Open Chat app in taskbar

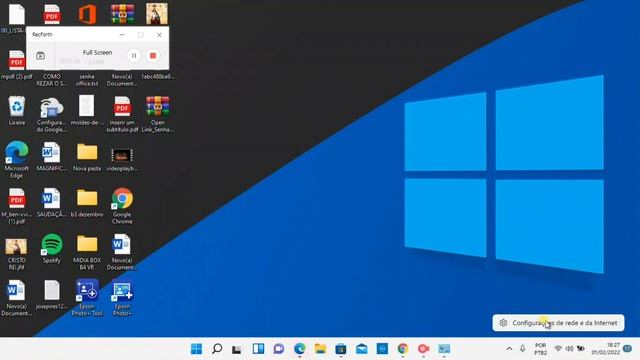(279, 349)
